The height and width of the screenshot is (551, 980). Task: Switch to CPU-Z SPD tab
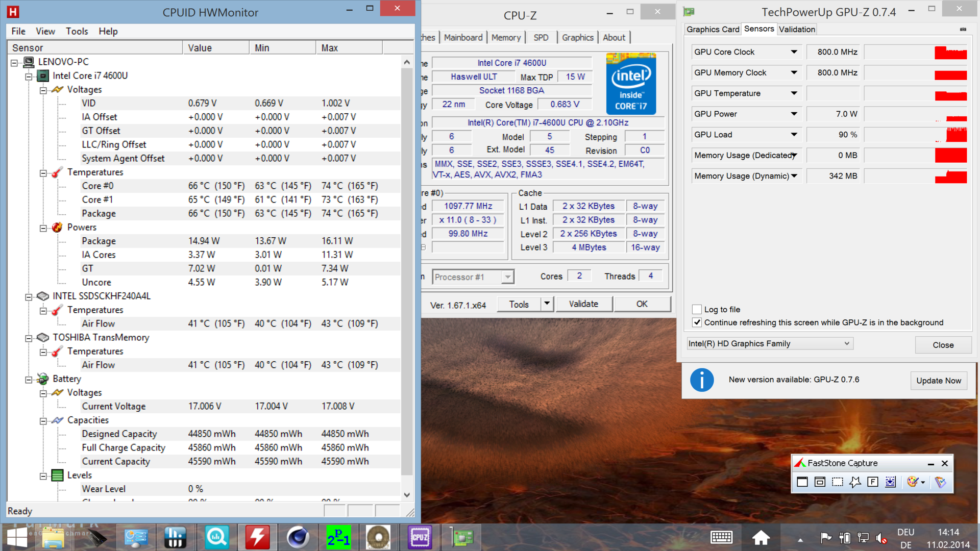(541, 38)
